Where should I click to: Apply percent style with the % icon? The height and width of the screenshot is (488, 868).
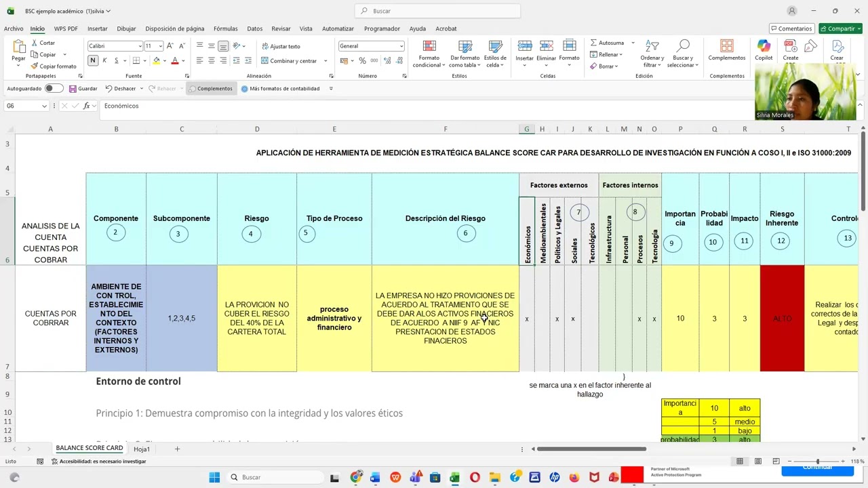[x=362, y=60]
